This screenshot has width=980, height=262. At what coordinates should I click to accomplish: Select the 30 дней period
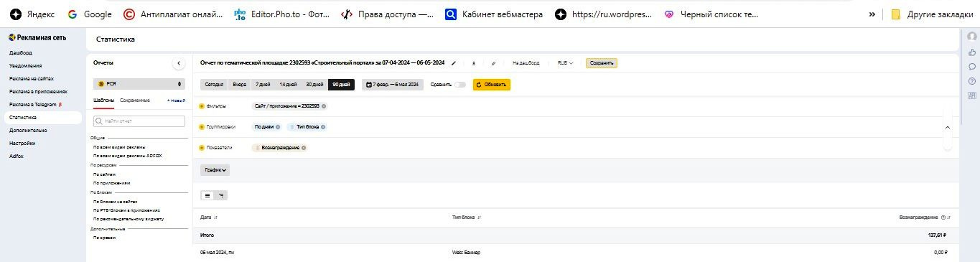(314, 85)
